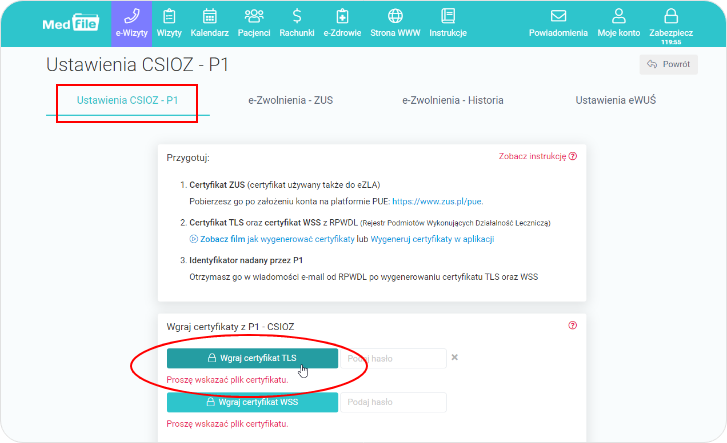The width and height of the screenshot is (727, 443).
Task: Open Ustawienia eWUŚ tab
Action: tap(616, 101)
